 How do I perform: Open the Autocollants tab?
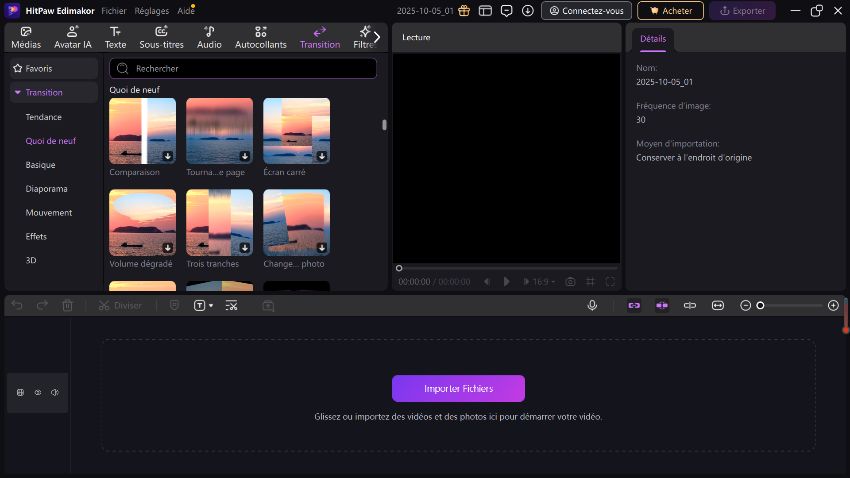260,37
